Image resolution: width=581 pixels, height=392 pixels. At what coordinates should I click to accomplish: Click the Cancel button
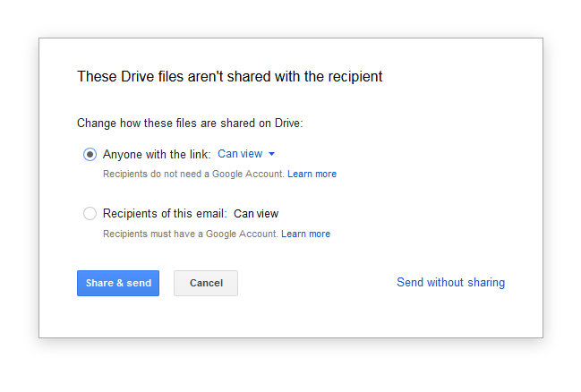point(206,283)
